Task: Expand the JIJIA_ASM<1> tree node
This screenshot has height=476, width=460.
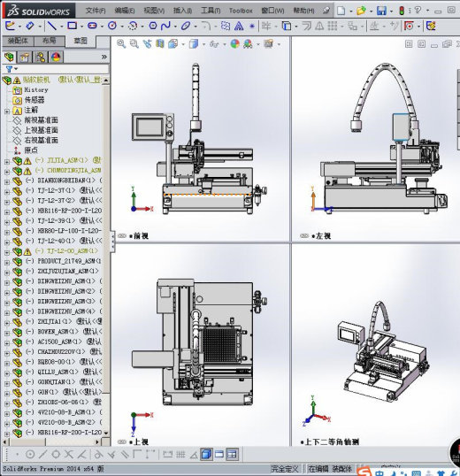Action: 7,161
